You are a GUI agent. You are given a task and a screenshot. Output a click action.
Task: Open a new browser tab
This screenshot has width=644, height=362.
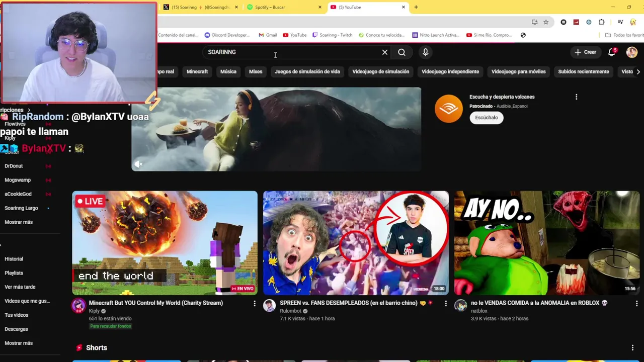(416, 7)
